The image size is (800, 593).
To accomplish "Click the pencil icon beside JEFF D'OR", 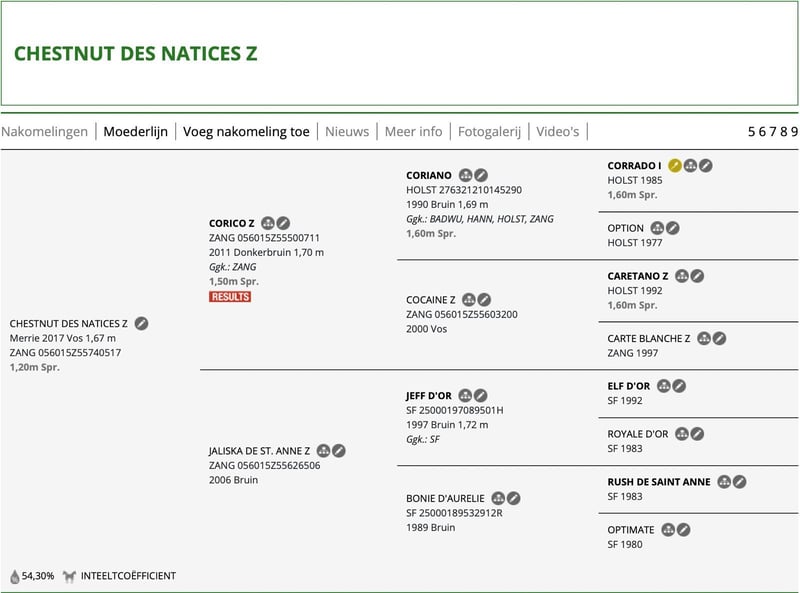I will coord(480,396).
